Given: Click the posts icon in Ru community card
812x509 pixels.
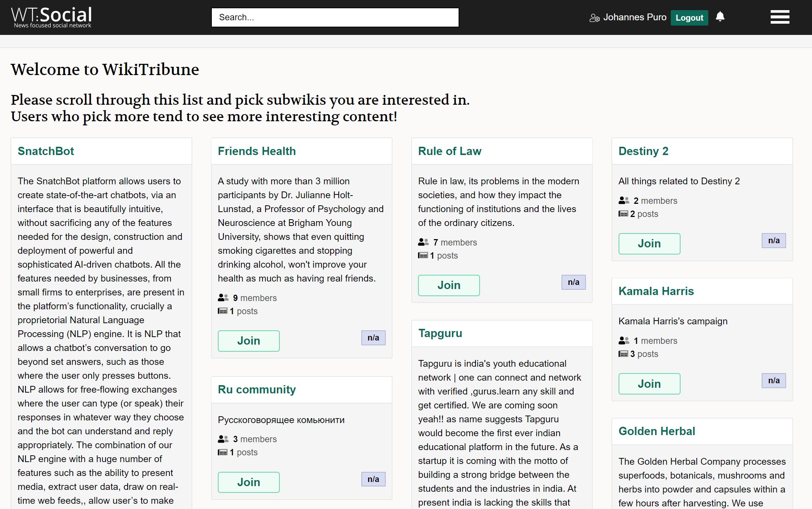Looking at the screenshot, I should tap(223, 452).
